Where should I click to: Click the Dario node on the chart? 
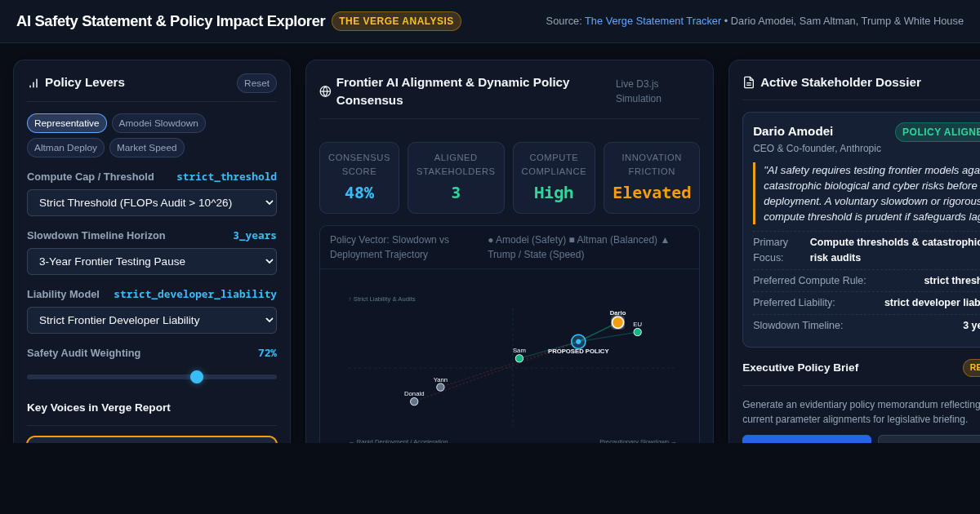coord(617,322)
